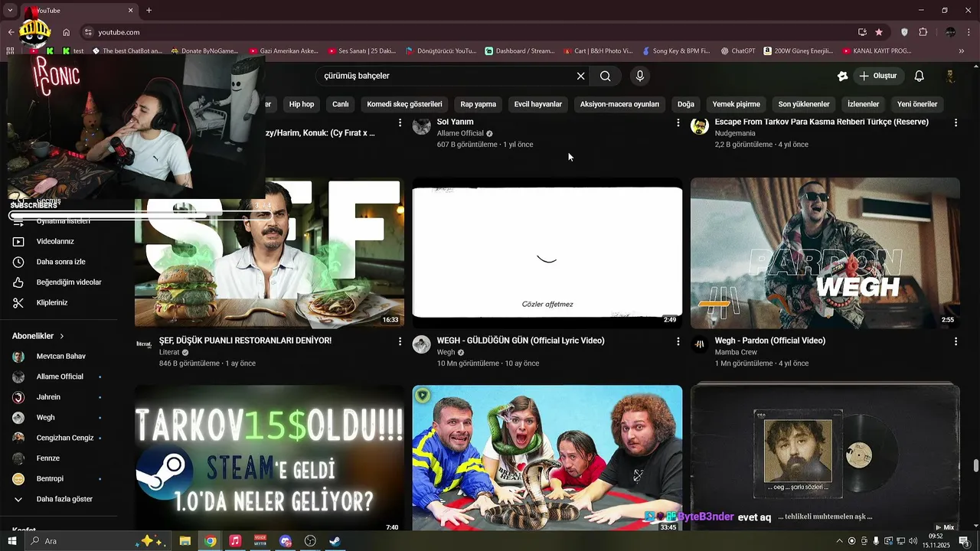Screen dimensions: 980x551
Task: Expand the Abonelikler section arrow
Action: [62, 336]
